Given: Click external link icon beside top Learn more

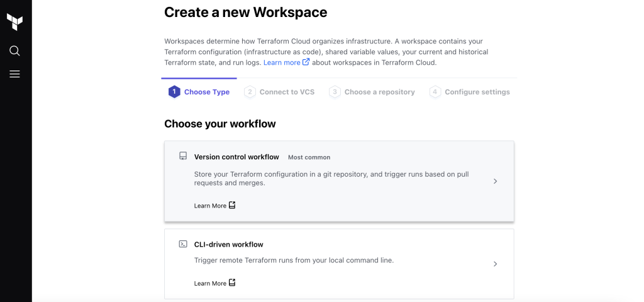Looking at the screenshot, I should coord(306,62).
